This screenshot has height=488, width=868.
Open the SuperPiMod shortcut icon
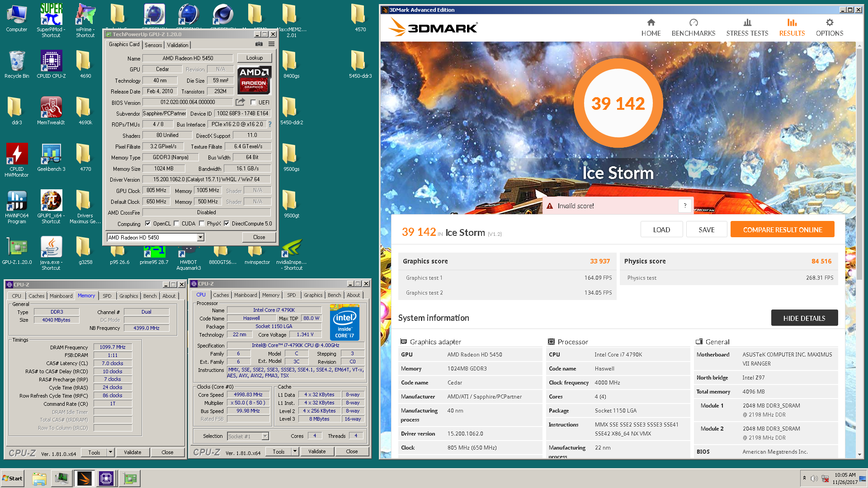coord(51,20)
